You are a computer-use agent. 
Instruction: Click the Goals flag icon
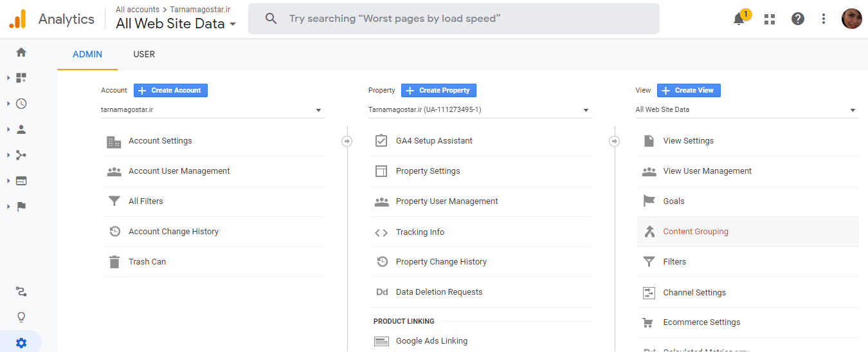click(x=649, y=201)
